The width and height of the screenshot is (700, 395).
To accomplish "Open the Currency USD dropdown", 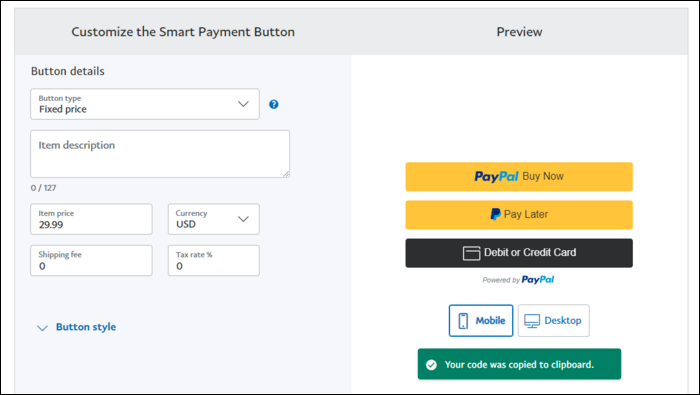I will point(213,219).
